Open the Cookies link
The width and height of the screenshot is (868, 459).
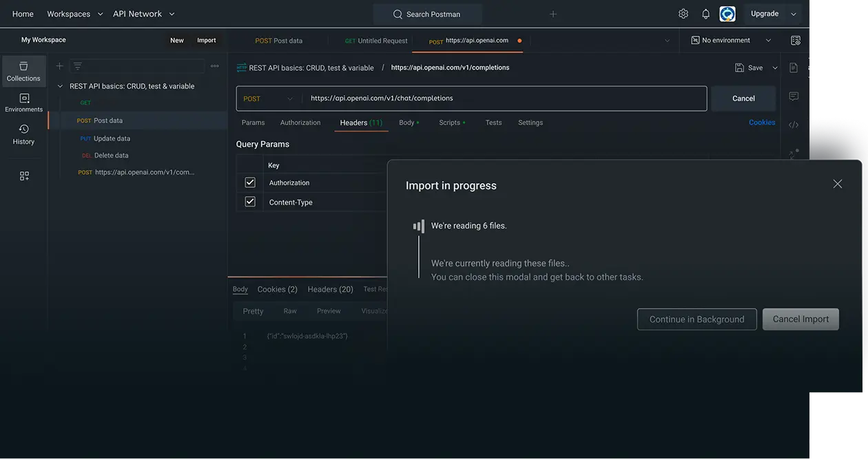pyautogui.click(x=762, y=122)
